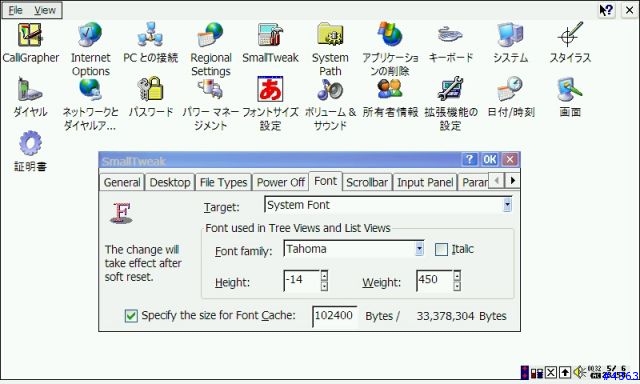640x384 pixels.
Task: Select the Font tab
Action: 325,181
